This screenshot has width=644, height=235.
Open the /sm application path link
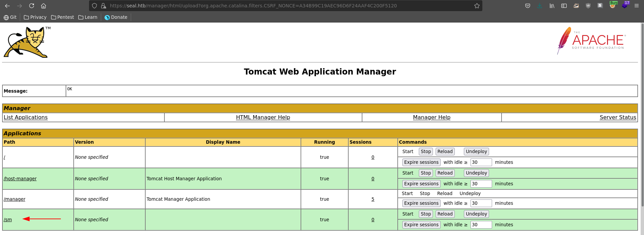coord(8,220)
